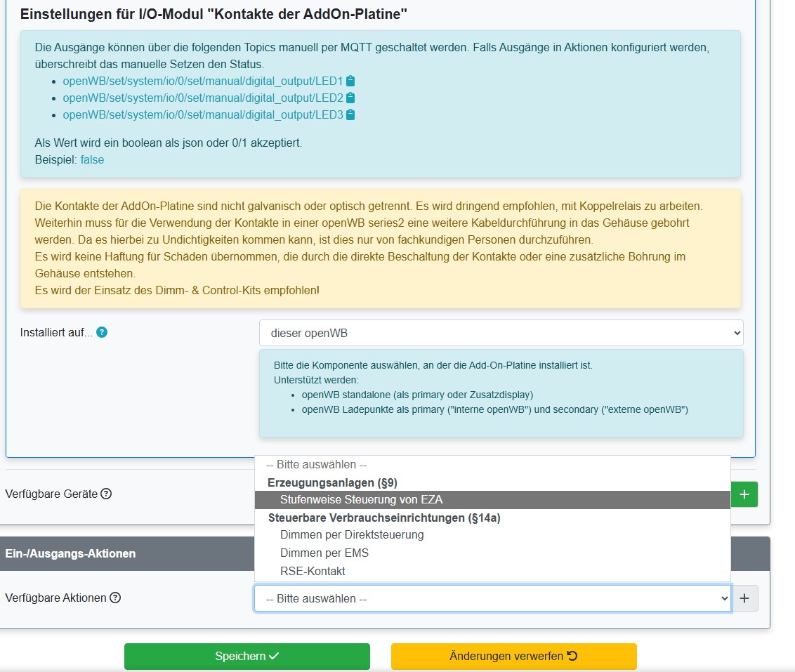Click the 'openWB standalone' bullet text
Image resolution: width=795 pixels, height=672 pixels.
coord(417,395)
